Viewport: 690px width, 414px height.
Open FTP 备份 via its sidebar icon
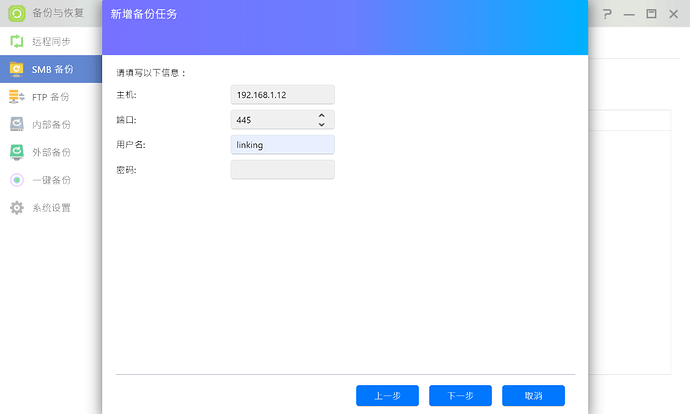[x=16, y=97]
